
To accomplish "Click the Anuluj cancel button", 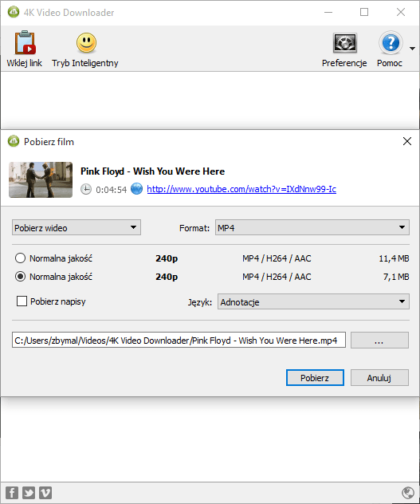I will pyautogui.click(x=379, y=378).
